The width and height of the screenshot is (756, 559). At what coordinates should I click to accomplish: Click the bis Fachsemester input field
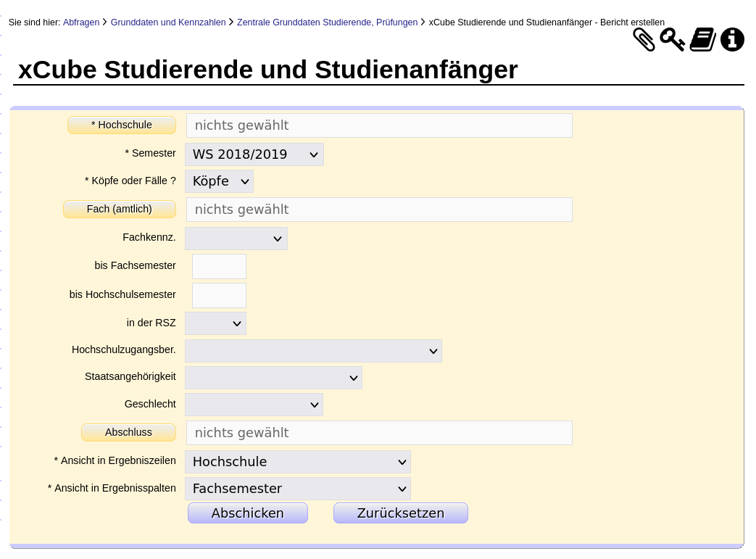point(219,266)
